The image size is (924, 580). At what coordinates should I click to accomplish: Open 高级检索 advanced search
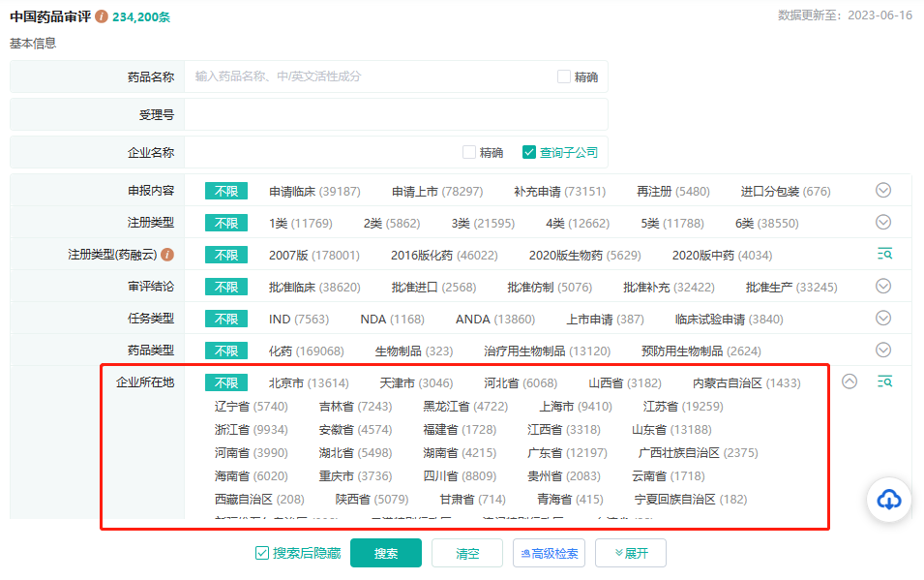pos(549,553)
